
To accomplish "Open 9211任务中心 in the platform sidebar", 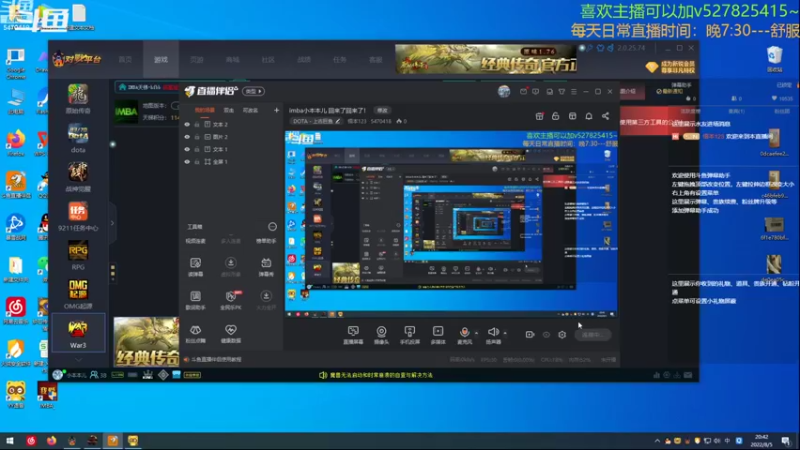I will (78, 216).
